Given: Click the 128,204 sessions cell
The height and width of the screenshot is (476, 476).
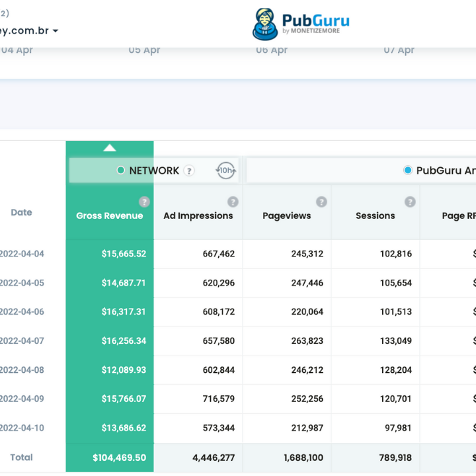Looking at the screenshot, I should pos(396,370).
